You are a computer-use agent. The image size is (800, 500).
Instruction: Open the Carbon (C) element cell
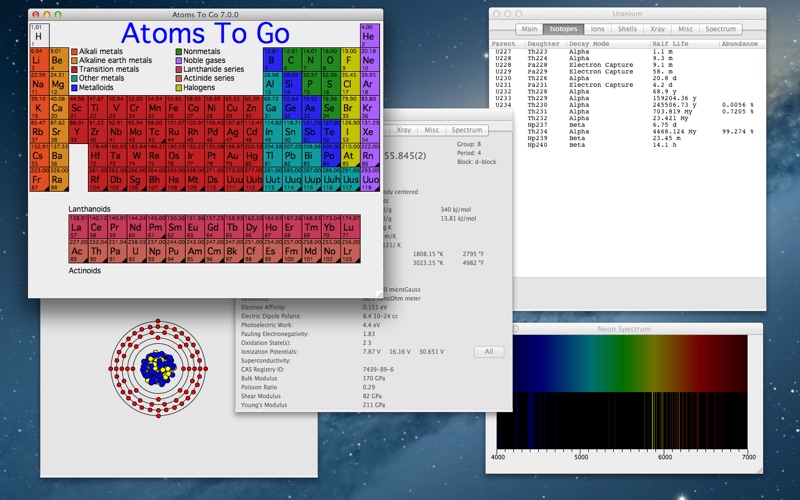coord(292,60)
